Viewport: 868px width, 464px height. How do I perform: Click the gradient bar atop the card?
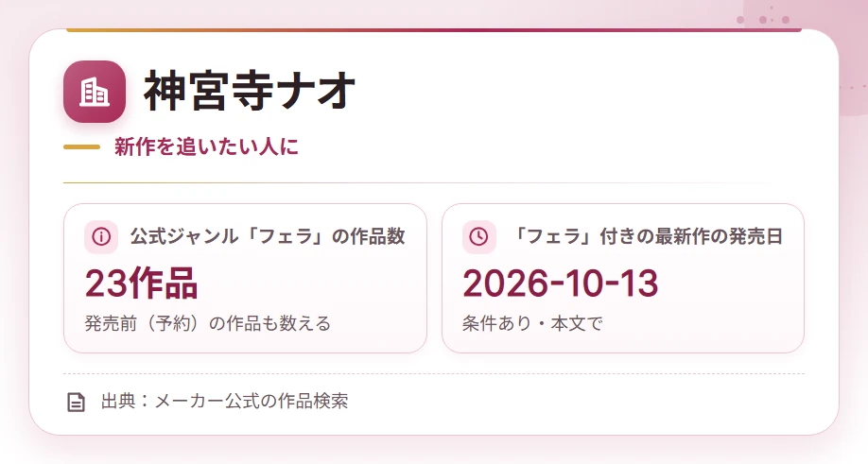point(434,30)
